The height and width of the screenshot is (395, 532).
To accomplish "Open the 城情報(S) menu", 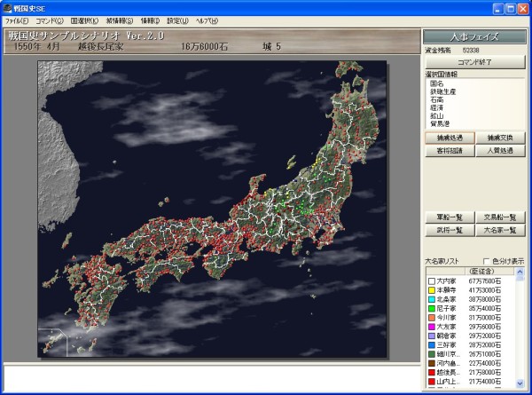I will point(120,21).
